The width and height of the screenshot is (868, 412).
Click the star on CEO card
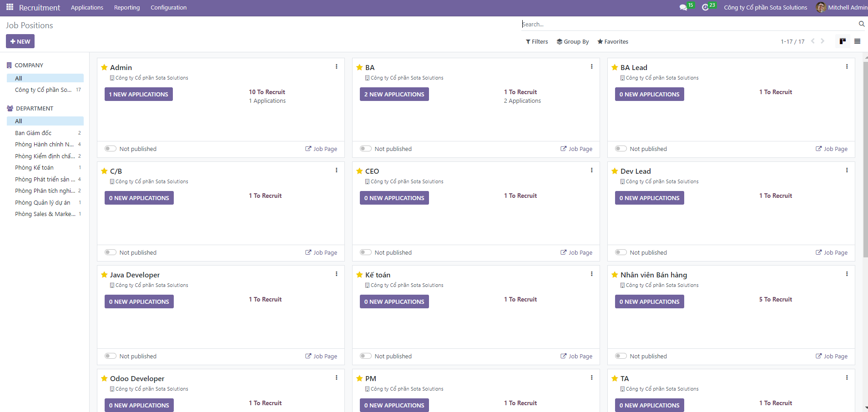tap(359, 171)
